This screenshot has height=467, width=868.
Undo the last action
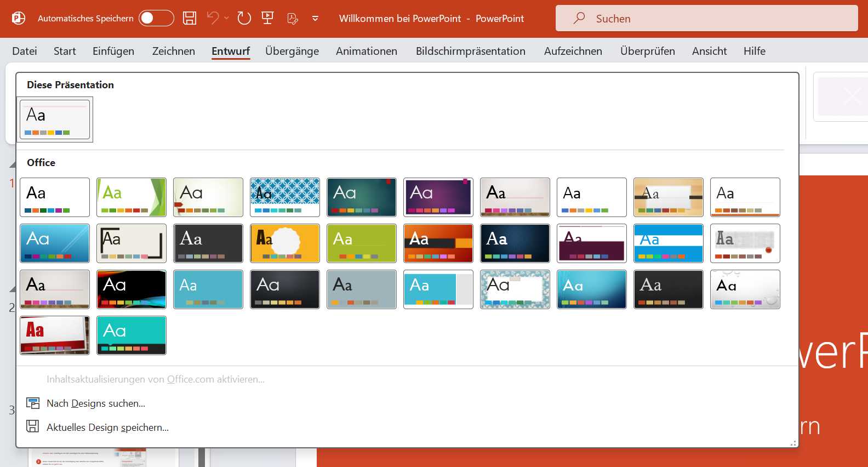point(213,18)
